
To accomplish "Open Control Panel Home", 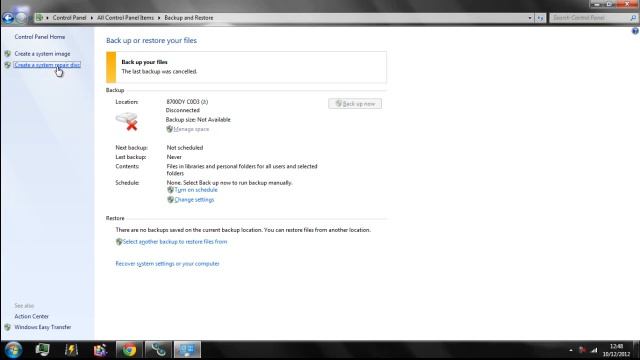I will [40, 37].
